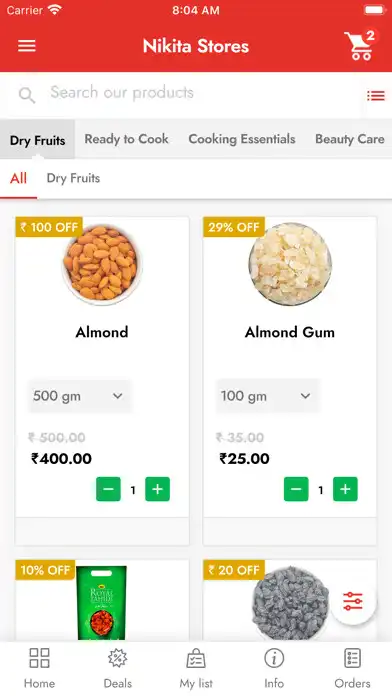Image resolution: width=392 pixels, height=696 pixels.
Task: Decrease Almond quantity with minus button
Action: click(x=108, y=489)
